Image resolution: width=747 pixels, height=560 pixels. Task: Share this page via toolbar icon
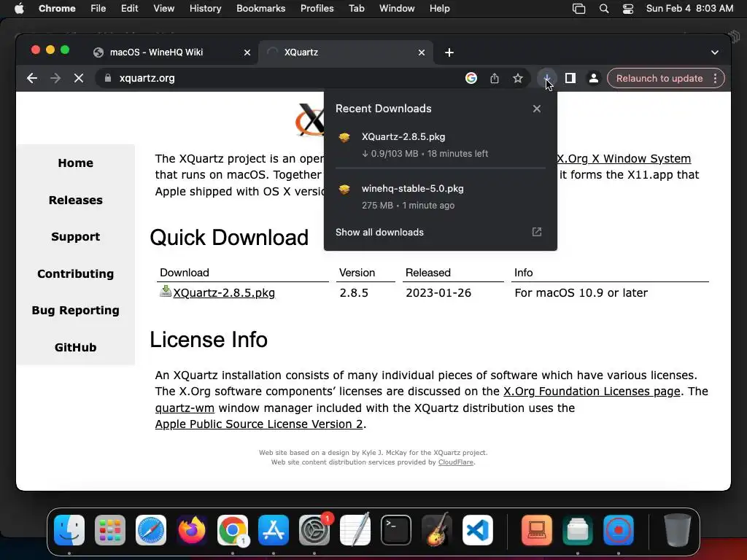pos(495,78)
